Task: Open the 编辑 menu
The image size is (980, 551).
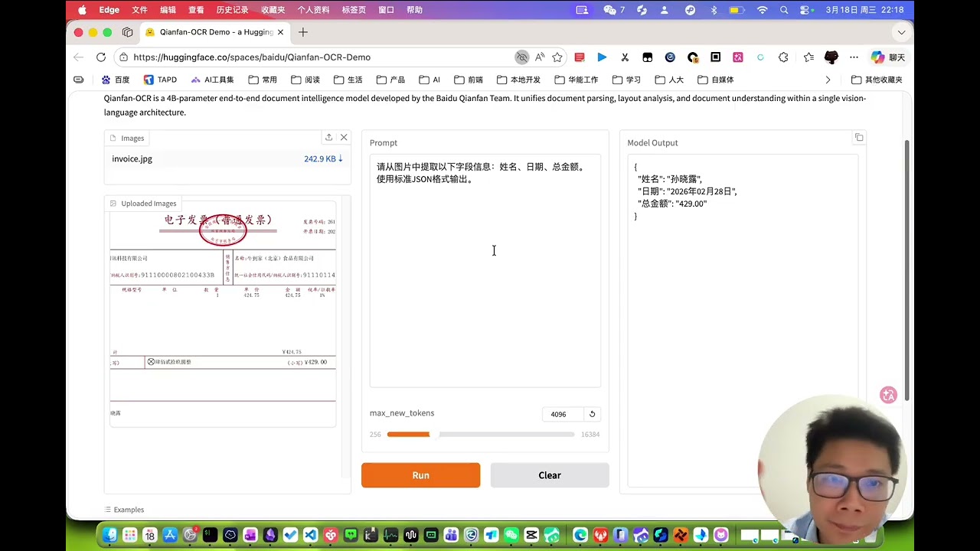Action: pyautogui.click(x=168, y=10)
